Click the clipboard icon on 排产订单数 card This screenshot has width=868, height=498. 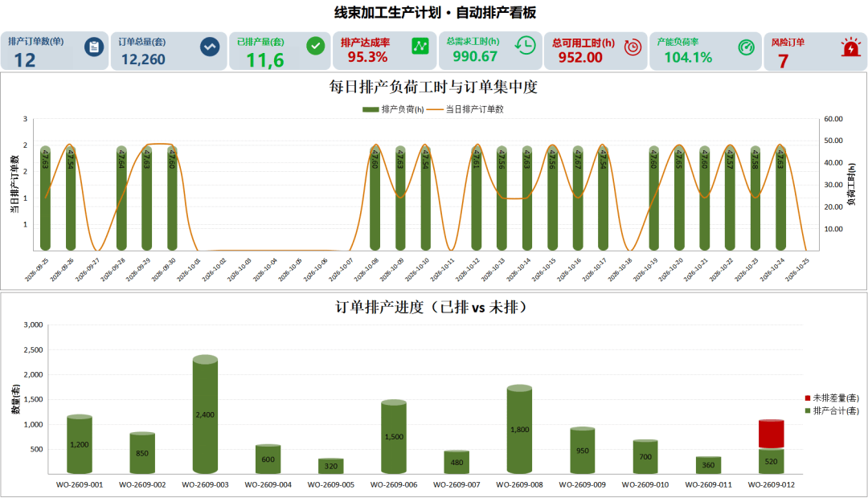[93, 47]
